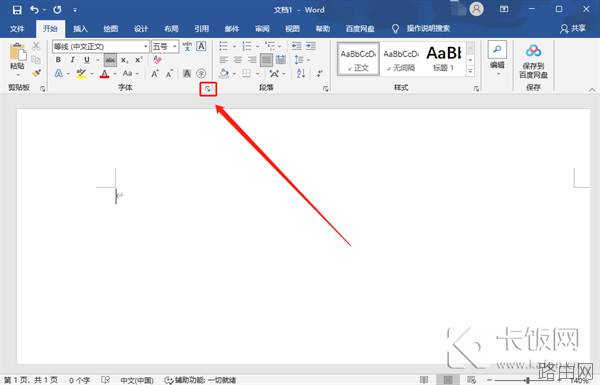
Task: Switch to the 邮件 (Mailings) tab
Action: coord(232,29)
